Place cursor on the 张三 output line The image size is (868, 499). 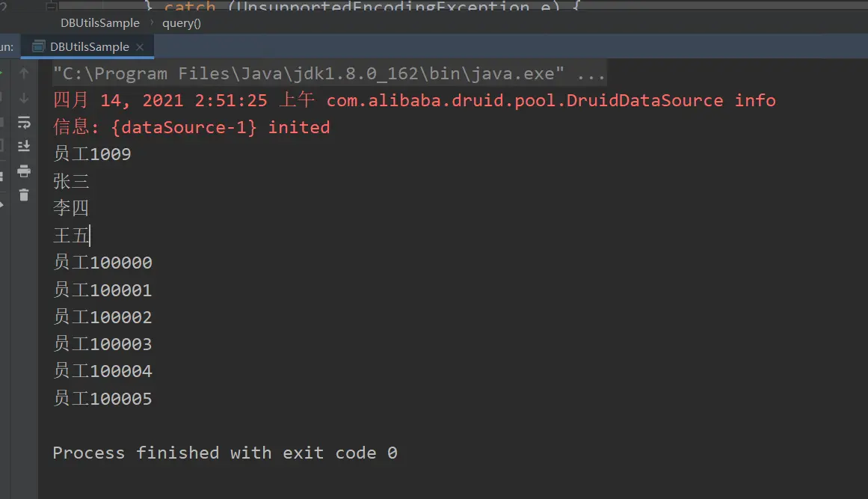click(x=72, y=182)
